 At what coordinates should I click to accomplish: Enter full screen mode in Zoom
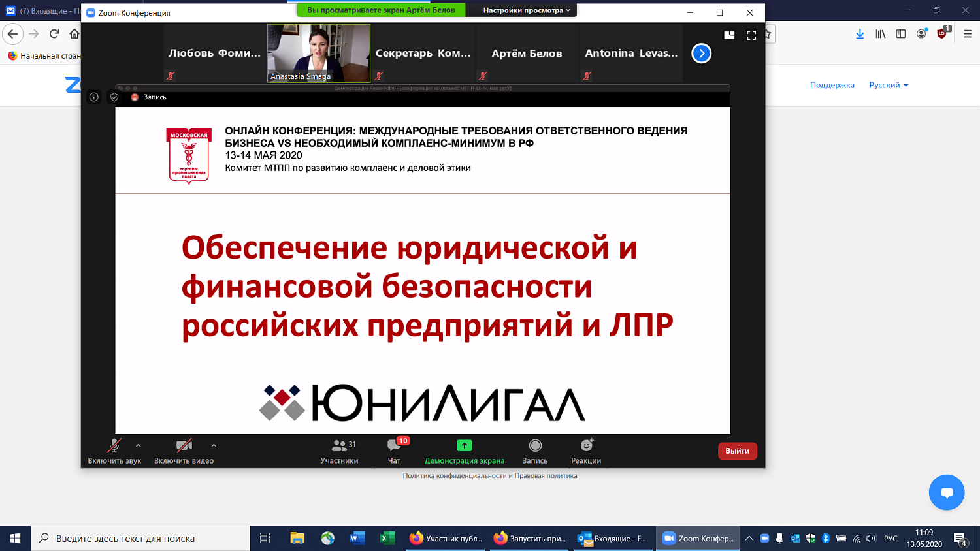tap(751, 35)
